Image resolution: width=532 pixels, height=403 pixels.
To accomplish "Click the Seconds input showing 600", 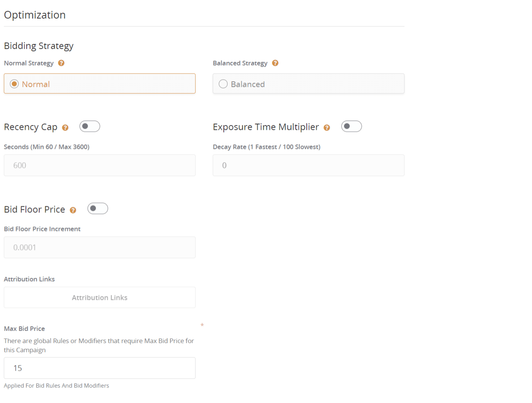I will [x=99, y=165].
